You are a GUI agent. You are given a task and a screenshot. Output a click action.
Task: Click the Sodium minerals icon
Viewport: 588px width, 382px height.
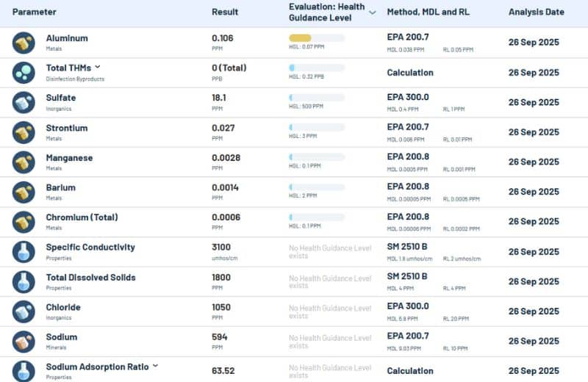(x=24, y=342)
